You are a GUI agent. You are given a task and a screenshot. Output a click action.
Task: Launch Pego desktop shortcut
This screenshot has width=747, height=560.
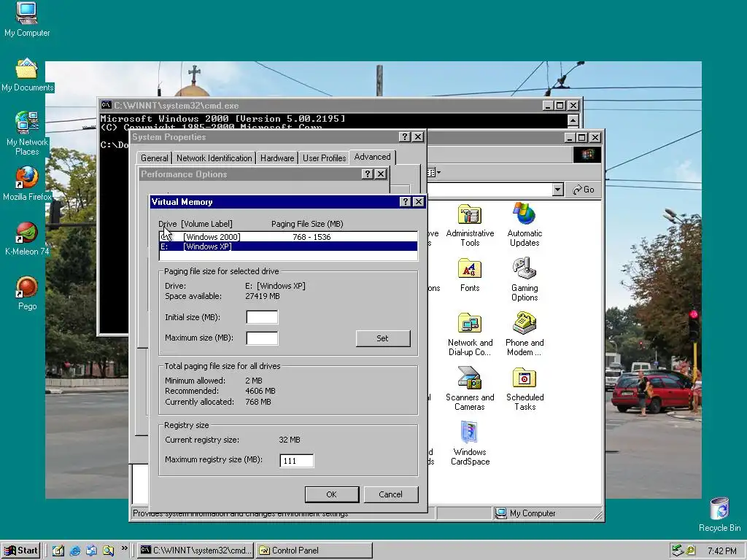coord(27,293)
